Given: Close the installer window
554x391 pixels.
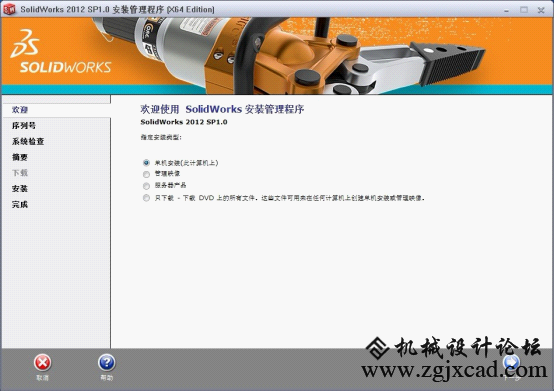Looking at the screenshot, I should coord(541,10).
